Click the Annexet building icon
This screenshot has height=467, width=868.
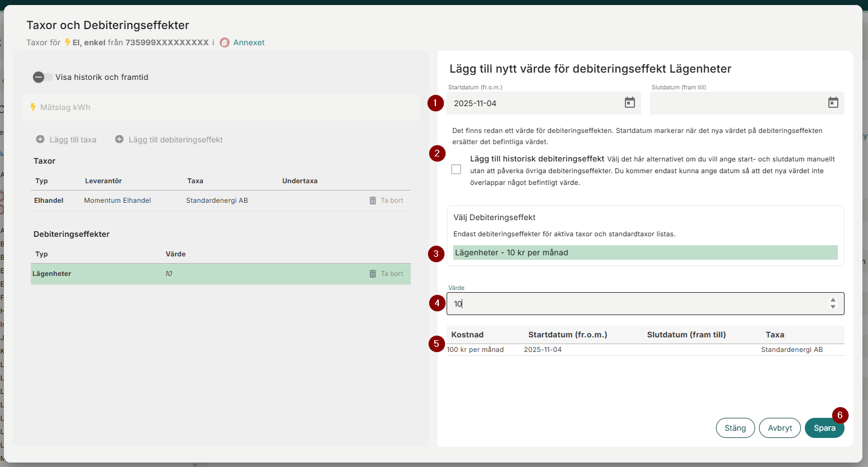click(225, 42)
